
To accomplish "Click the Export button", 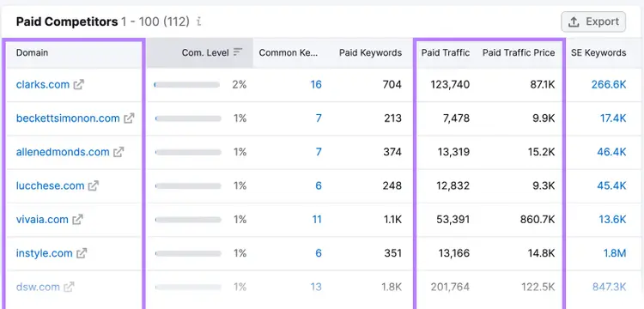I will click(x=593, y=21).
